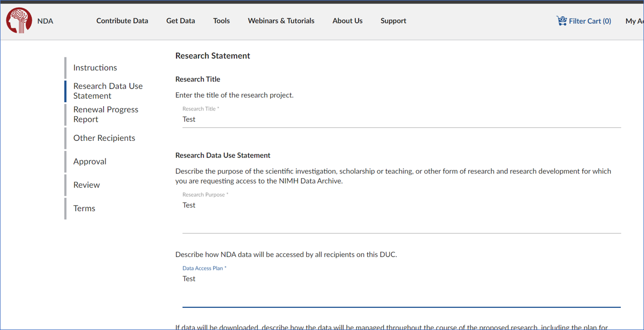Click the Research Purpose text area

tap(401, 216)
